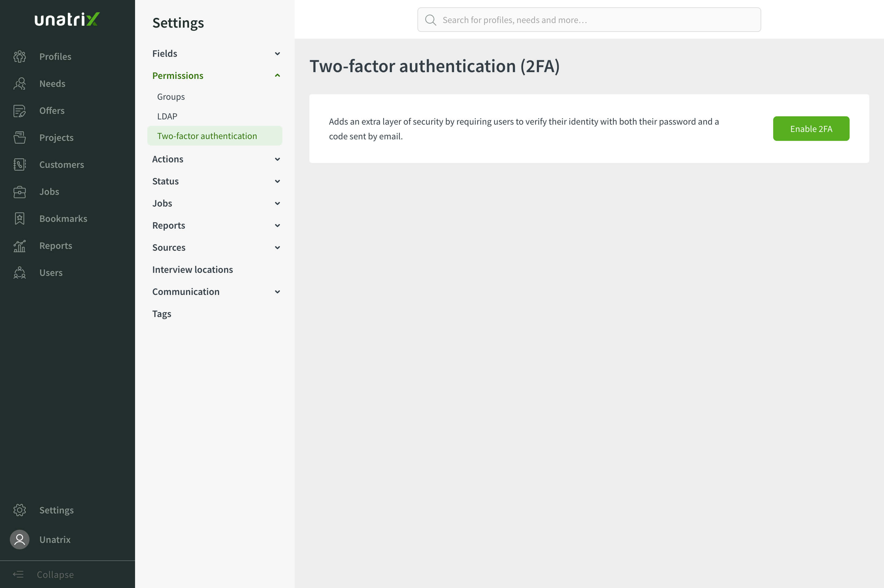Expand the Fields settings section
Screen dimensions: 884x588
point(277,54)
